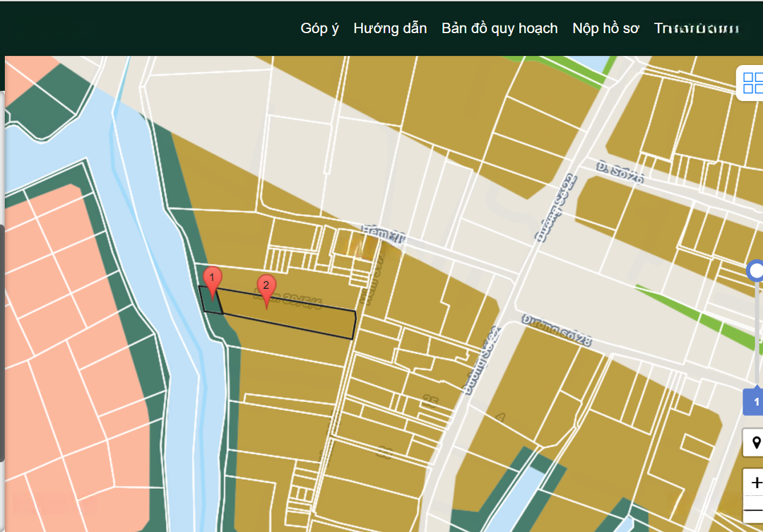
Task: Open the Hướng dẫn menu item
Action: click(x=390, y=28)
